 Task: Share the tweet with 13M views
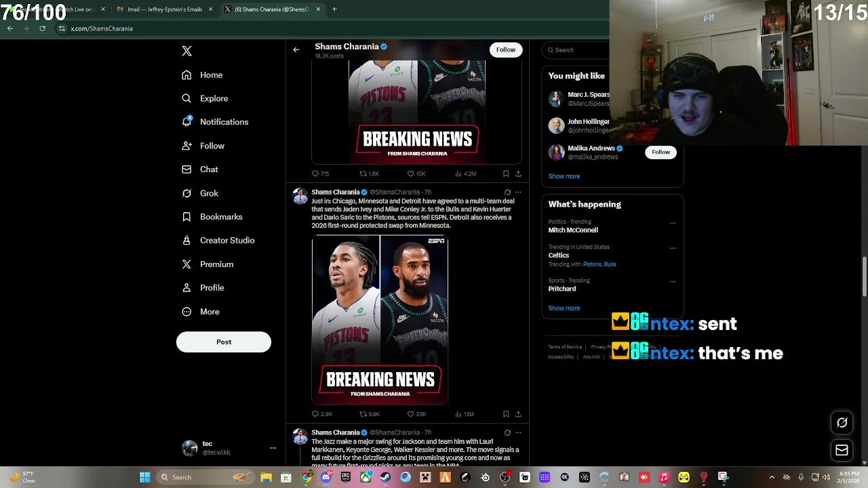[x=518, y=414]
